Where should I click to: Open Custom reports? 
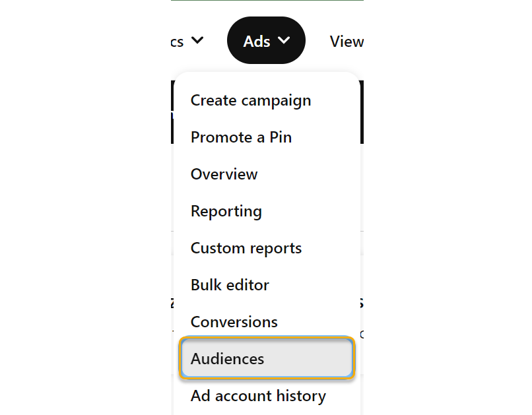coord(246,248)
